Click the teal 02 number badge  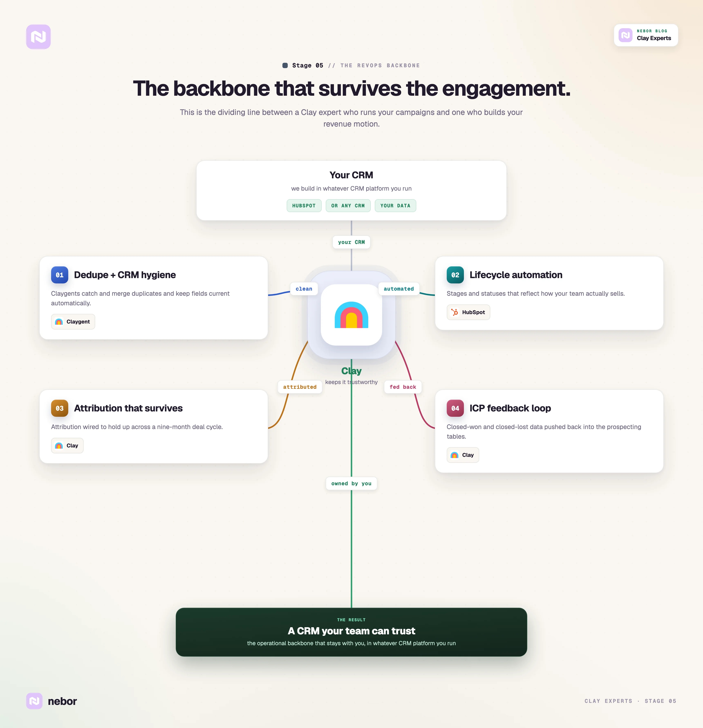(x=455, y=275)
